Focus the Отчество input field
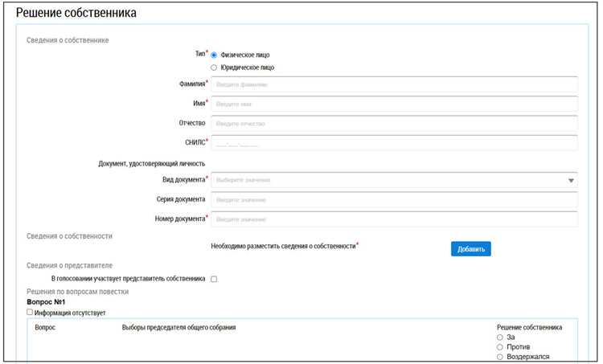 tap(394, 124)
